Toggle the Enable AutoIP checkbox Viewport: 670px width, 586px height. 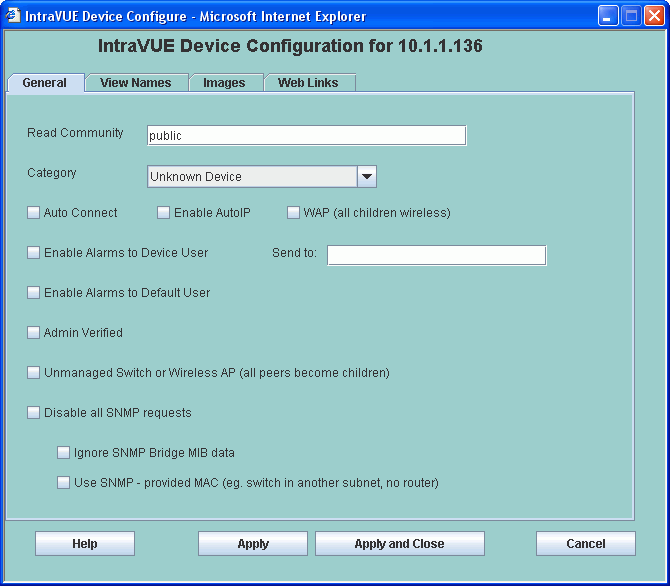coord(163,212)
